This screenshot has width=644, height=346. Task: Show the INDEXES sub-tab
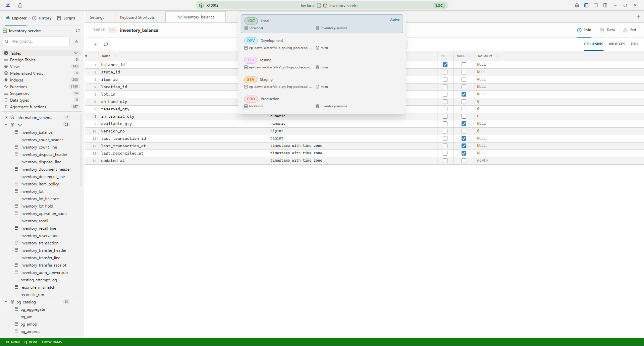(617, 44)
